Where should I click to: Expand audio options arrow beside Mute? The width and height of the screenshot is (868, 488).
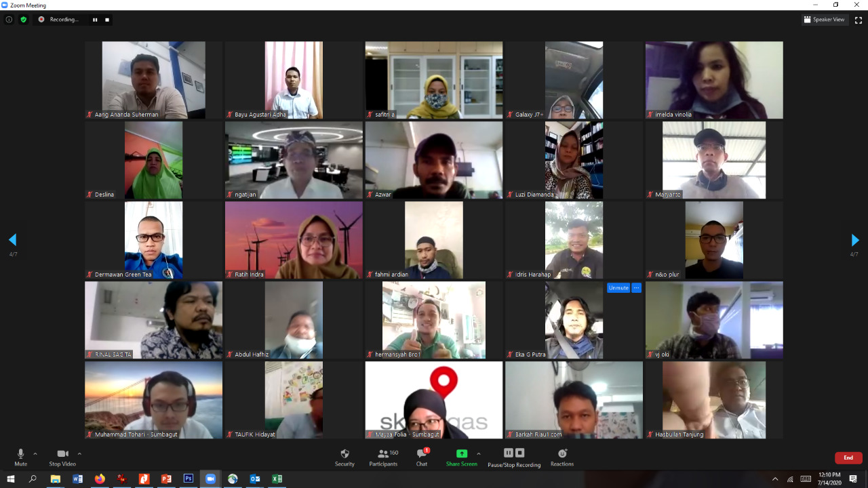point(35,453)
